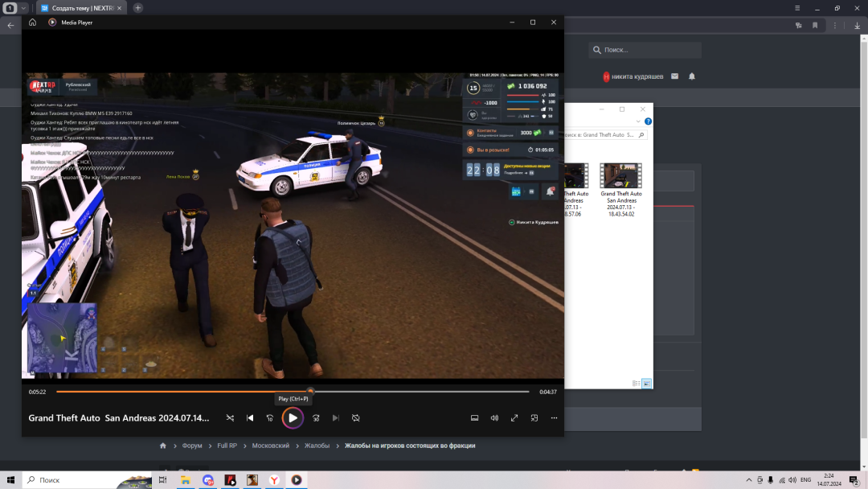868x489 pixels.
Task: Open the никита кудряшев profile menu
Action: pos(633,76)
